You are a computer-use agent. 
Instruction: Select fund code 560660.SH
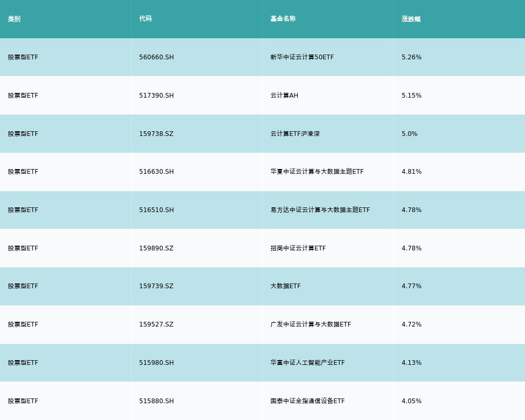click(x=156, y=57)
